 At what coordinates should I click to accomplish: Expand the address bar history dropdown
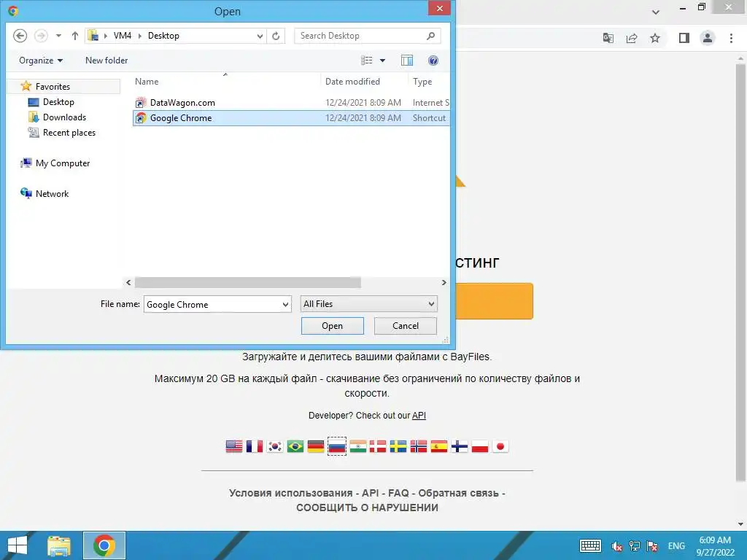pyautogui.click(x=260, y=36)
